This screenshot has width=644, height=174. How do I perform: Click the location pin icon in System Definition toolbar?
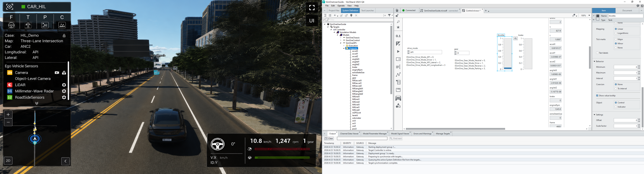point(351,15)
